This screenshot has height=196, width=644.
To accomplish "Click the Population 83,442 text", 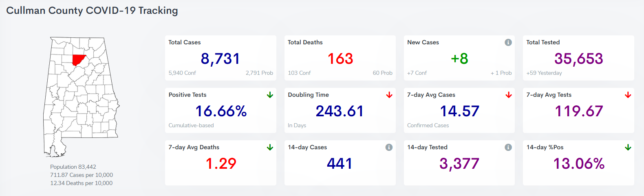I will coord(73,167).
